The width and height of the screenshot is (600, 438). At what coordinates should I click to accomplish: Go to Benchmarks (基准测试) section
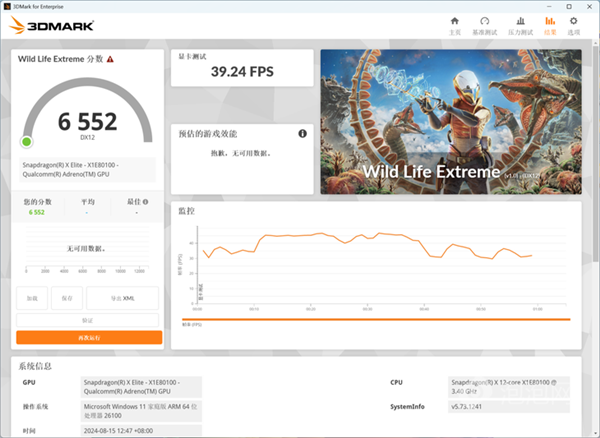485,25
